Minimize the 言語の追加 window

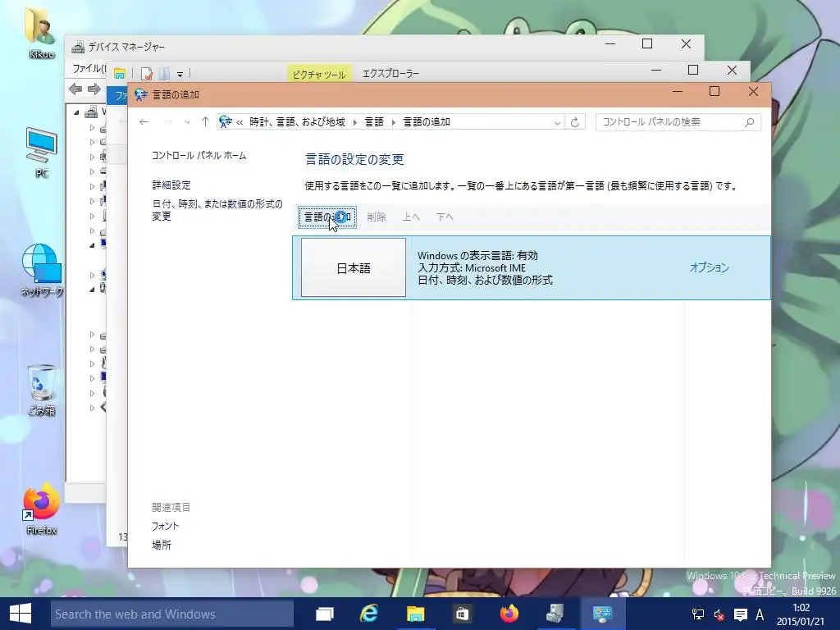pos(677,92)
